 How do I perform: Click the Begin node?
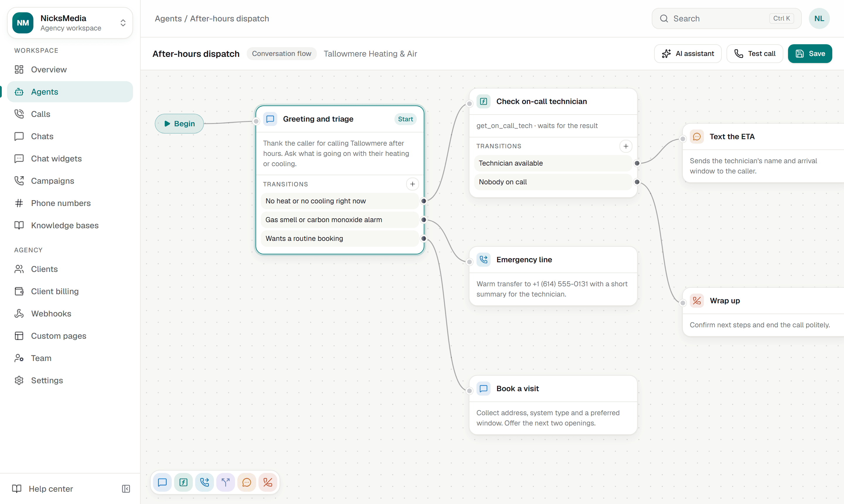(179, 124)
